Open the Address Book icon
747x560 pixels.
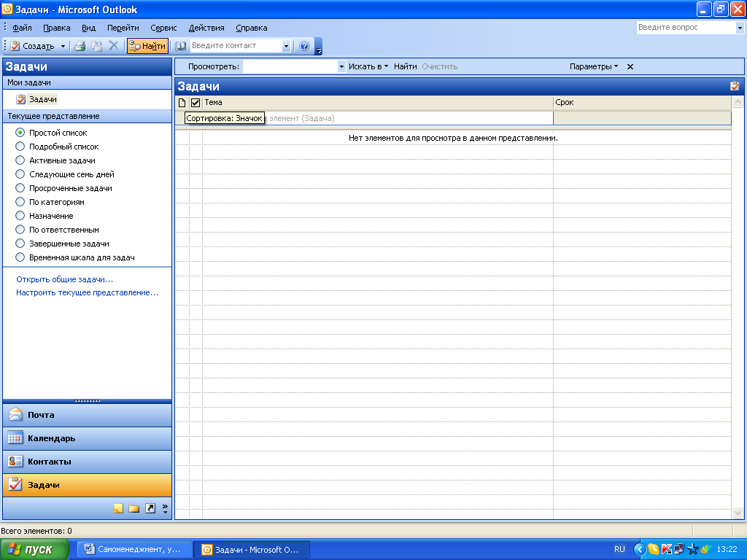pos(181,46)
